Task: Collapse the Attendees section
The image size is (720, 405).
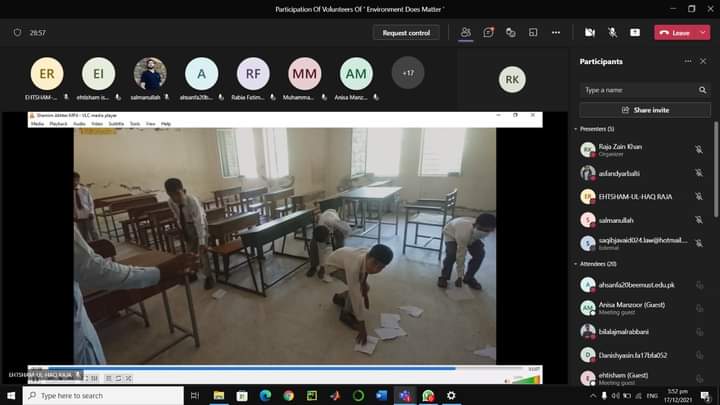Action: pyautogui.click(x=576, y=263)
